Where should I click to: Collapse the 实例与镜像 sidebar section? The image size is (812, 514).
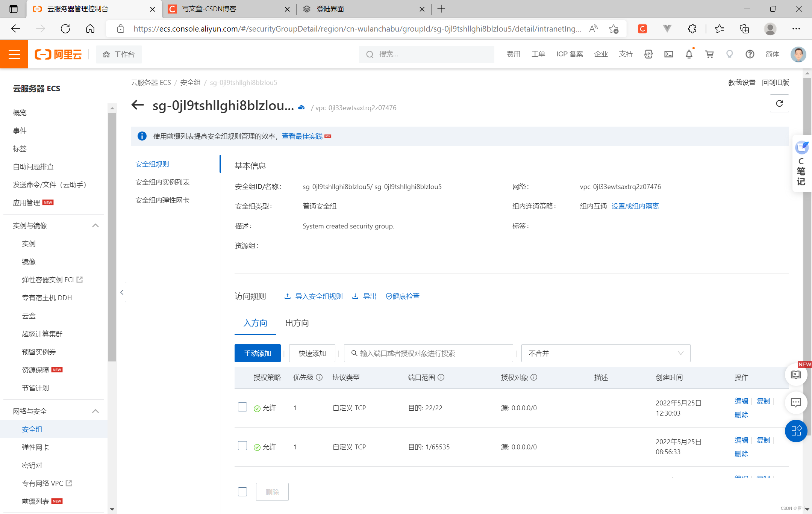pos(95,225)
